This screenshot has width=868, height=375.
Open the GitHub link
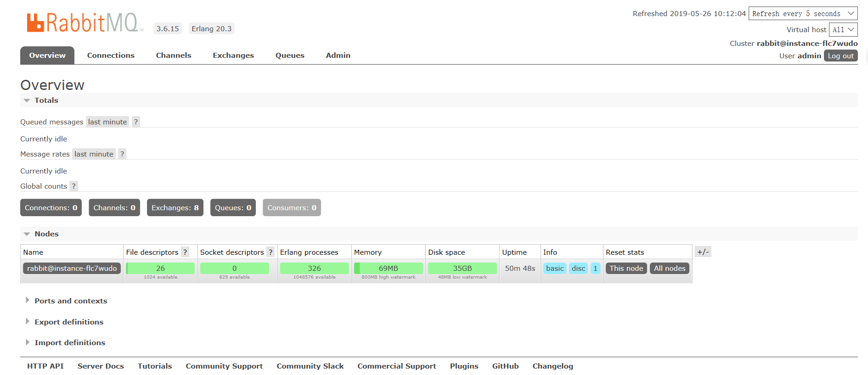pos(505,366)
